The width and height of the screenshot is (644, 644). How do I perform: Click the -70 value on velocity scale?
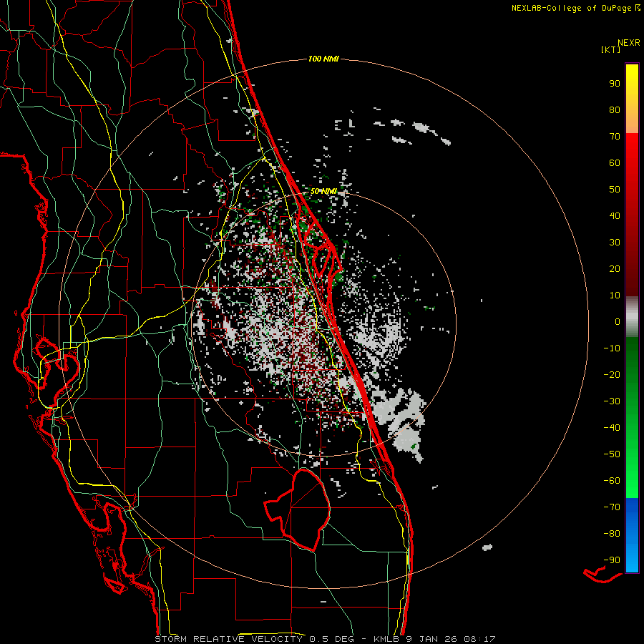click(612, 507)
